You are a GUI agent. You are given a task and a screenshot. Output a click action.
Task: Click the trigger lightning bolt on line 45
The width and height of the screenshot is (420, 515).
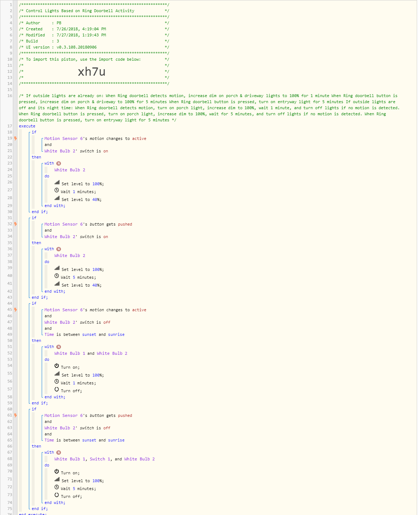[15, 309]
